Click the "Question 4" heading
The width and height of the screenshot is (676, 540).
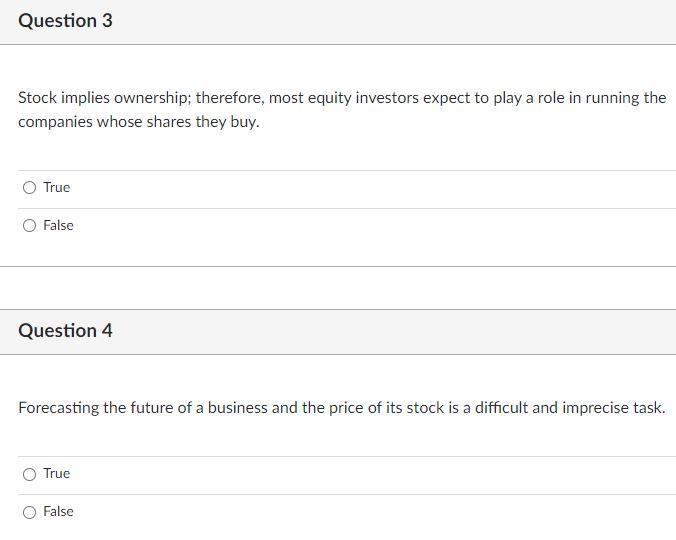click(x=65, y=331)
